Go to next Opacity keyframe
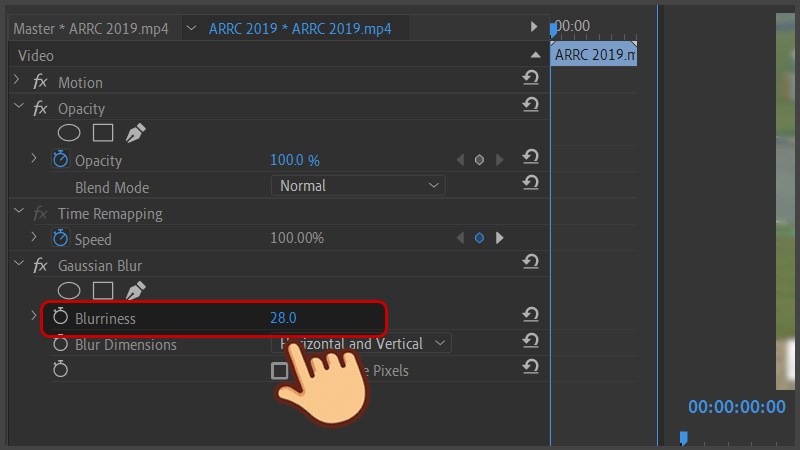The height and width of the screenshot is (450, 800). 499,160
